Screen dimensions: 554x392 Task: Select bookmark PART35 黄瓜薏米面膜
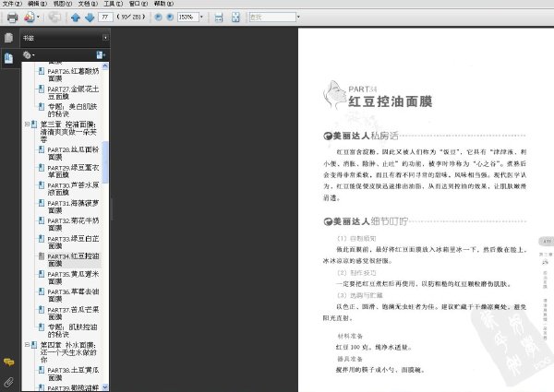click(x=73, y=278)
